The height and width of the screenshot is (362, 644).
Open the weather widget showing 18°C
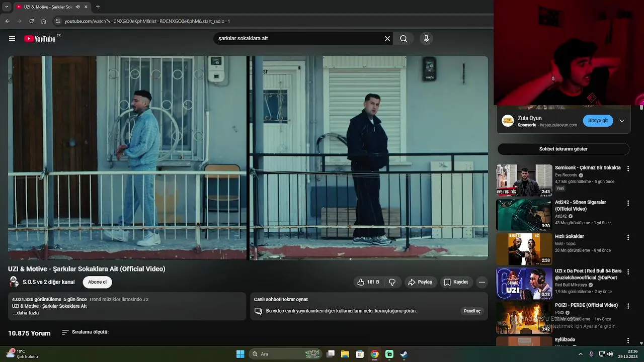22,354
